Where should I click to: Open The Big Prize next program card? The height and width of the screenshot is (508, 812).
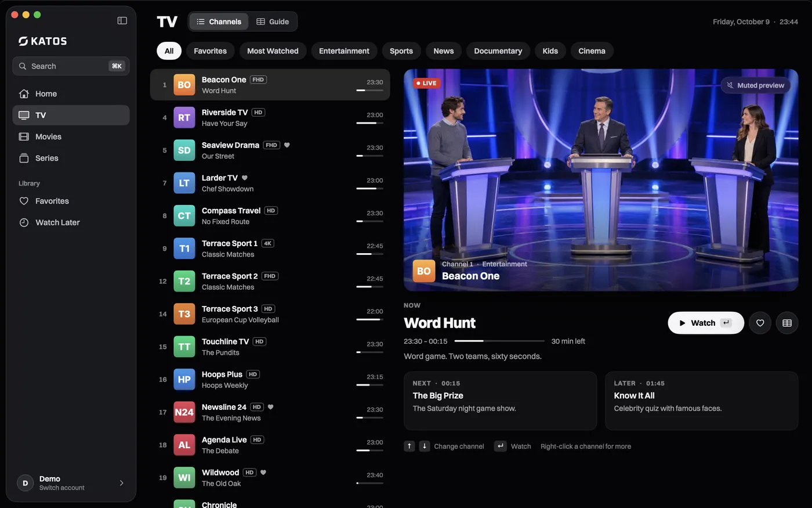pyautogui.click(x=501, y=401)
